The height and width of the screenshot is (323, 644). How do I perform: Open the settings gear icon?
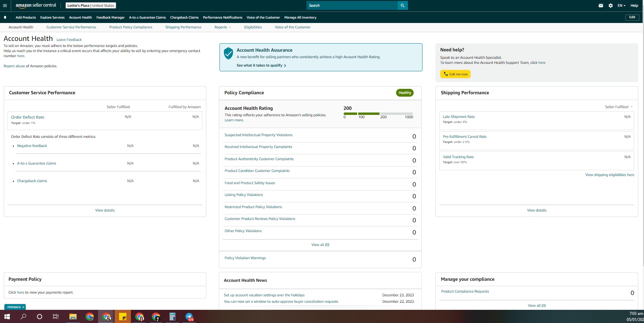click(611, 5)
